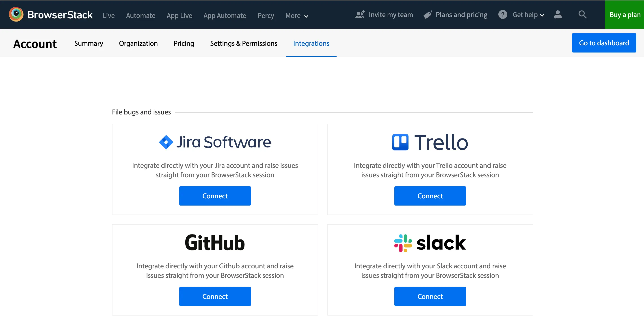Click the search magnifier icon
The height and width of the screenshot is (320, 644).
click(x=582, y=15)
